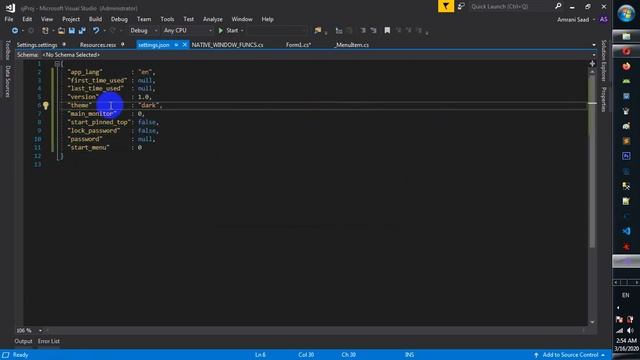
Task: Click the yellow notifications filter flag icon
Action: [446, 6]
